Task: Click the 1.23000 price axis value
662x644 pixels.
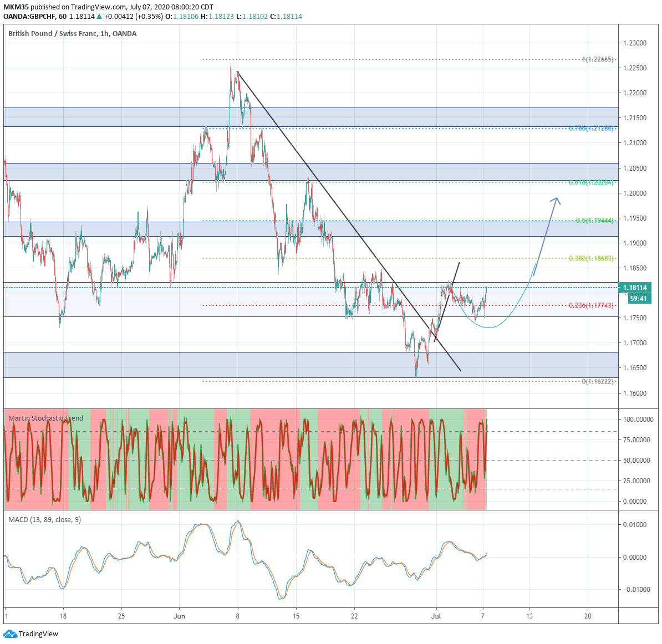Action: pyautogui.click(x=635, y=43)
